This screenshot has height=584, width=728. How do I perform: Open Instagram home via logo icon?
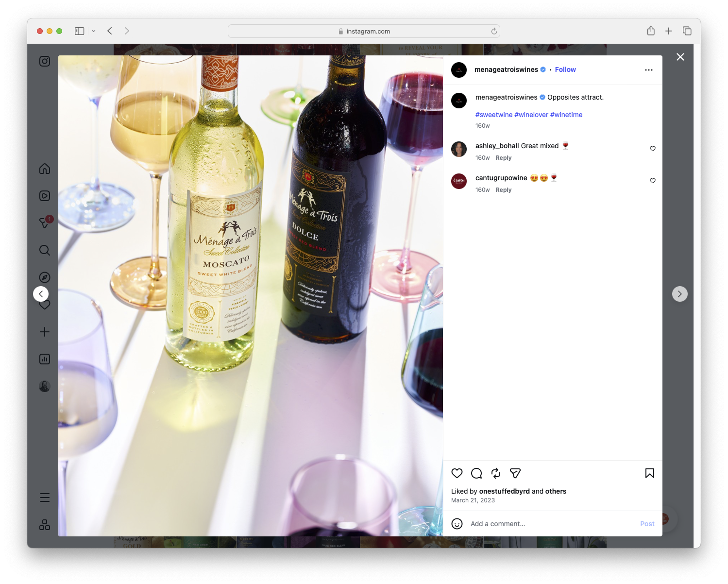(45, 61)
